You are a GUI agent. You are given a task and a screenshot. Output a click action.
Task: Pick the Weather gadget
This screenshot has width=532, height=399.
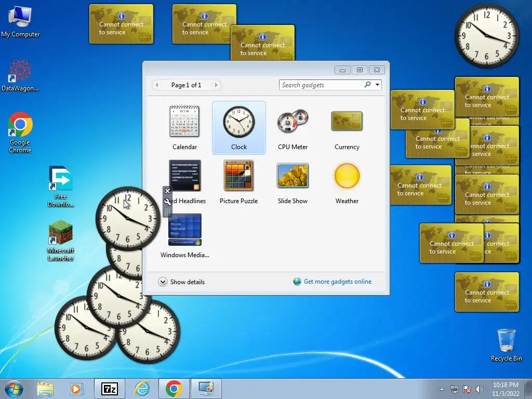(347, 182)
